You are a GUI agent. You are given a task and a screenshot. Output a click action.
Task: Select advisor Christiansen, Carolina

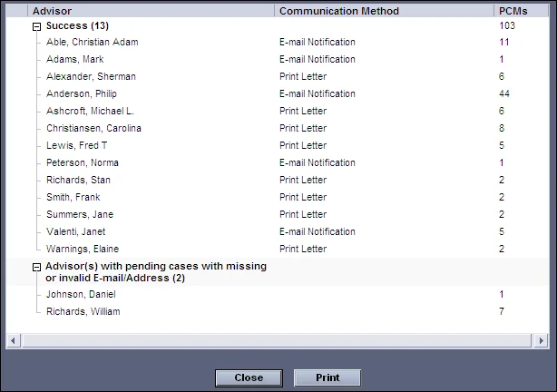pos(93,128)
